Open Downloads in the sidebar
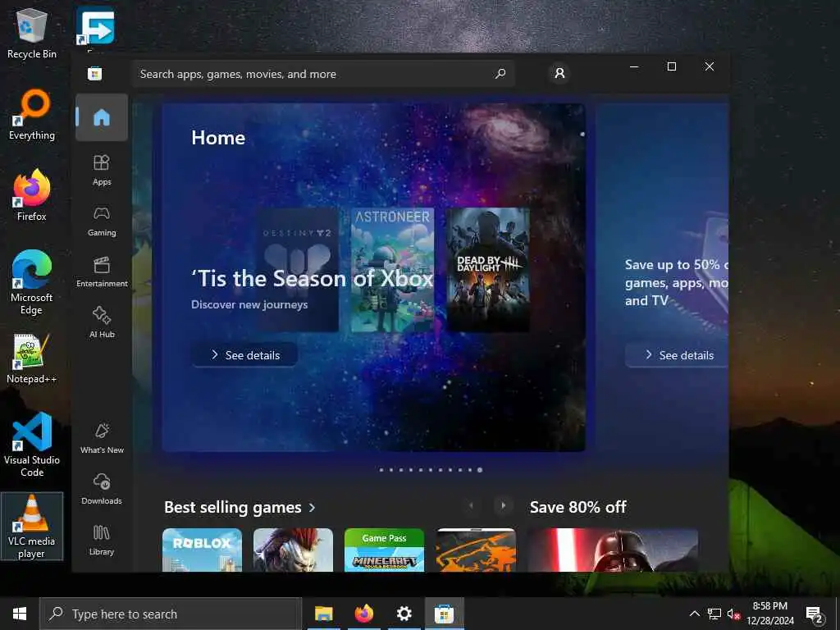840x630 pixels. point(102,489)
